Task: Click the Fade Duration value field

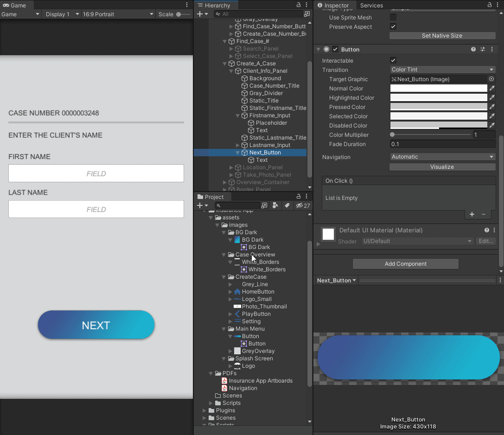Action: tap(442, 144)
